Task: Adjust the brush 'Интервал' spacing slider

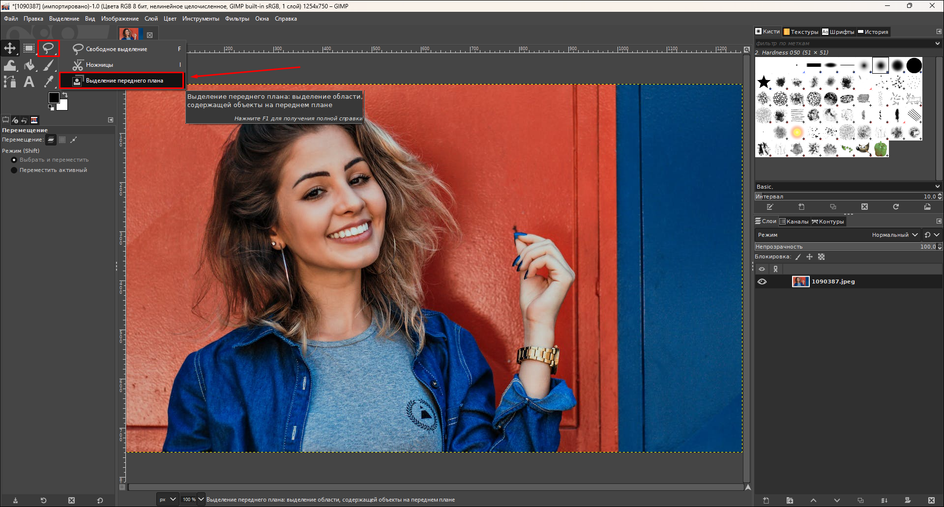Action: (847, 196)
